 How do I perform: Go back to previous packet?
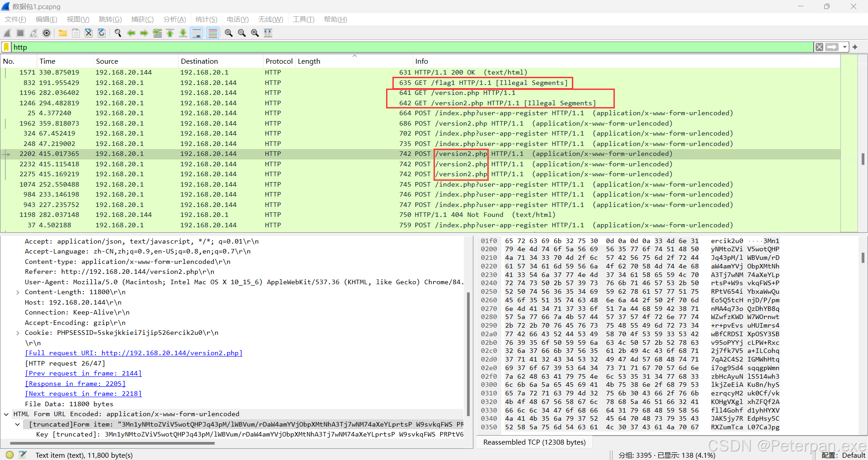point(131,33)
